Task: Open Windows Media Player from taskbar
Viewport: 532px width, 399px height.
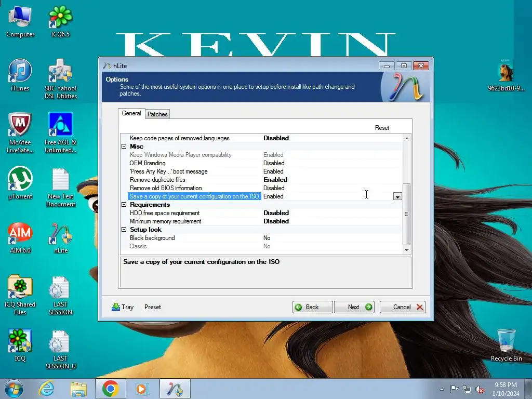Action: point(141,389)
